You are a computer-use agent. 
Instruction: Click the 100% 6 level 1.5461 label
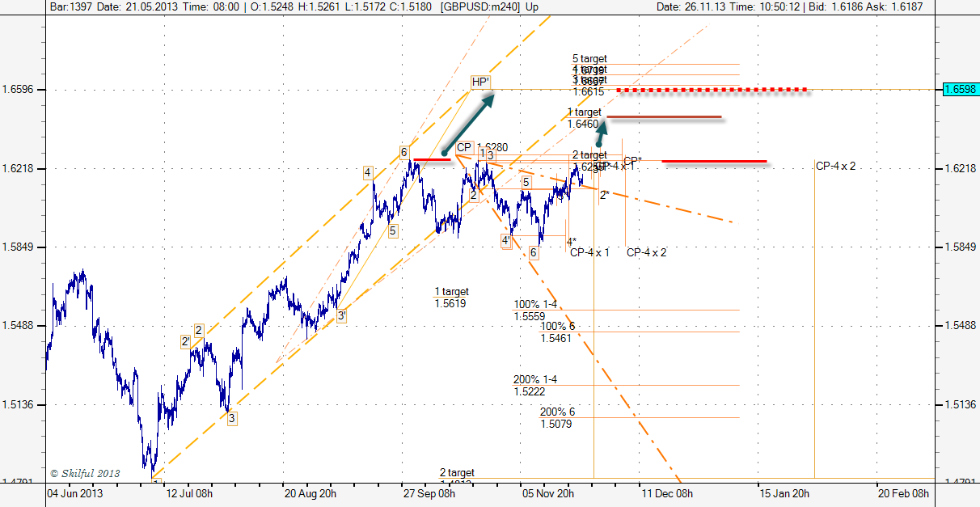point(556,332)
